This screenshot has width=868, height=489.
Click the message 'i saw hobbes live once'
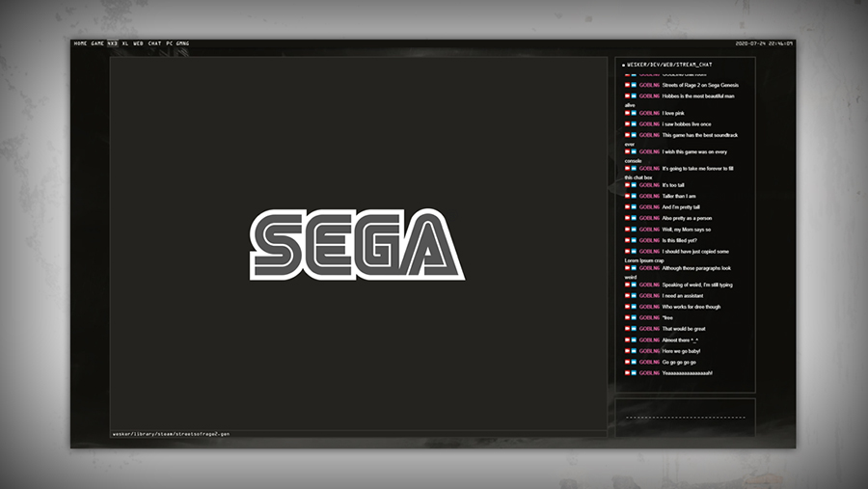[687, 124]
